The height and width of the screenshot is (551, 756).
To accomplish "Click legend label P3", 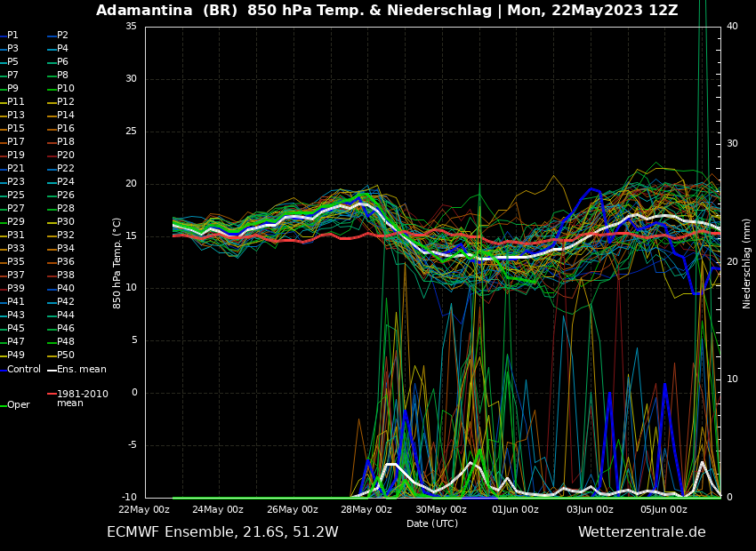I will click(10, 49).
